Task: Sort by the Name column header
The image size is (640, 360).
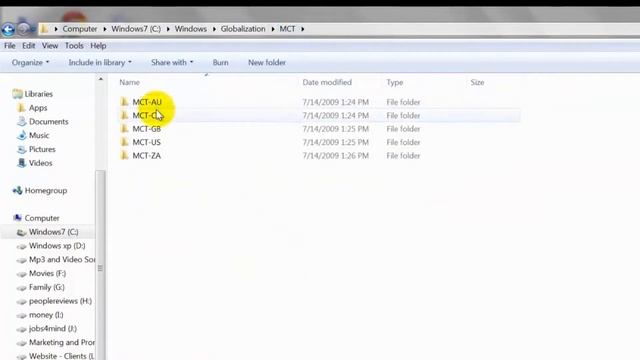Action: click(129, 82)
